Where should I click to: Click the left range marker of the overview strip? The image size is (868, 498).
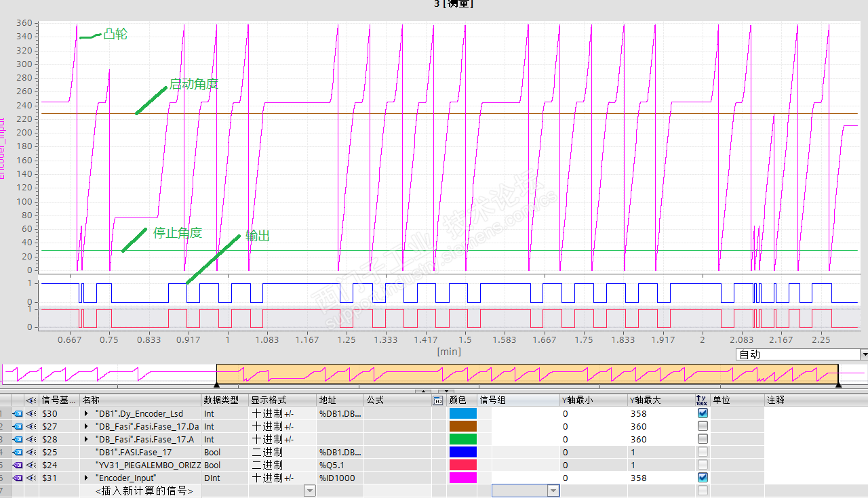pos(216,385)
